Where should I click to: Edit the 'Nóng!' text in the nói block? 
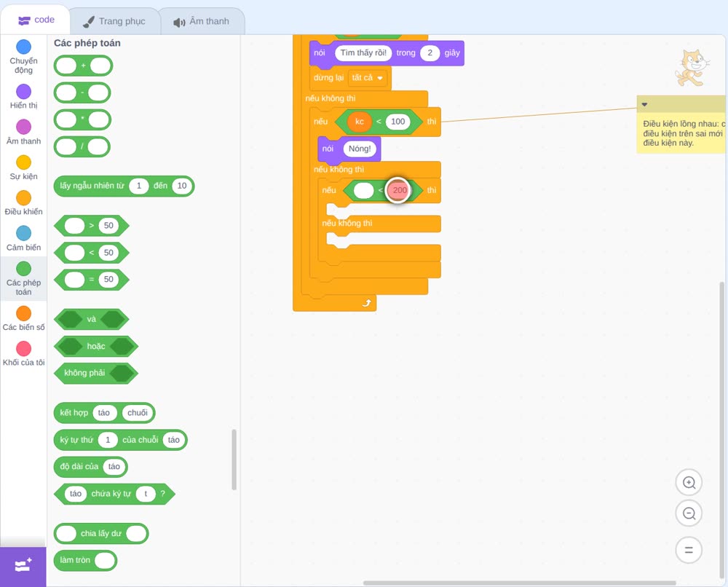pos(360,149)
